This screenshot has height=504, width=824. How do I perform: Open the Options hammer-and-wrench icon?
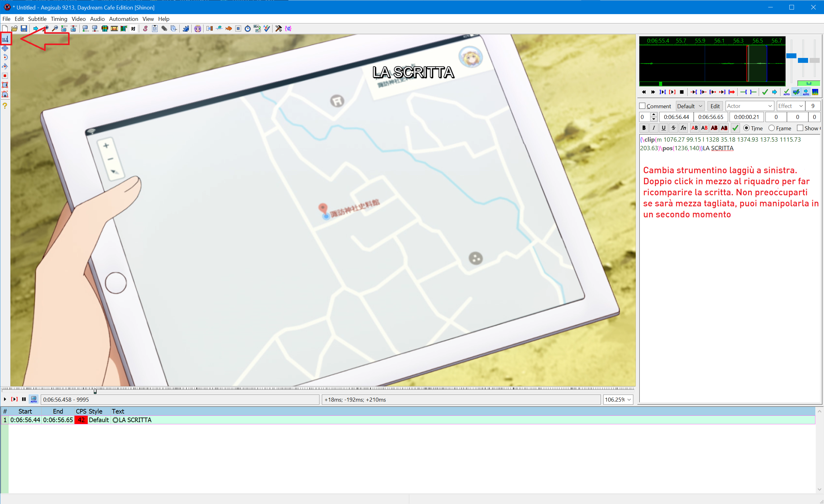(278, 29)
